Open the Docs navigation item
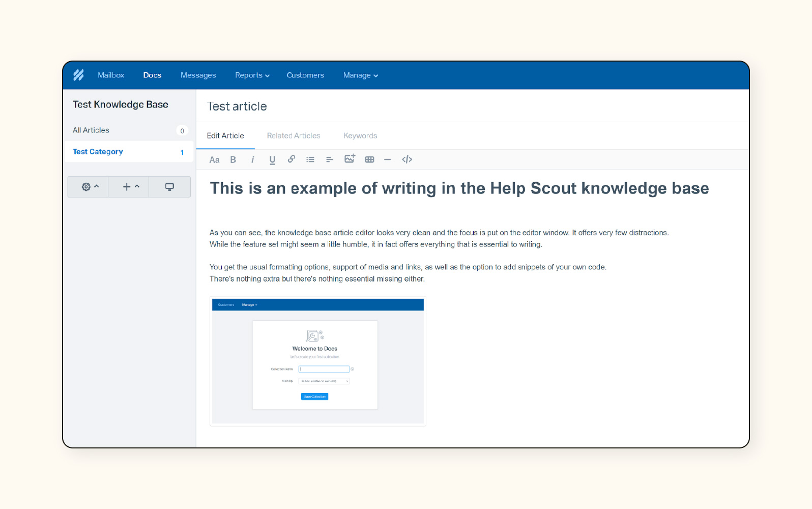The image size is (812, 509). (152, 75)
